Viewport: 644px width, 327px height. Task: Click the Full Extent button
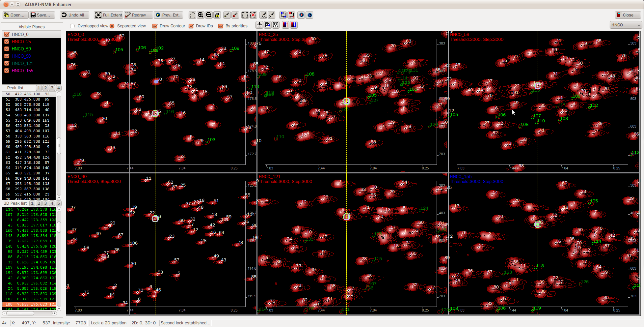click(109, 15)
